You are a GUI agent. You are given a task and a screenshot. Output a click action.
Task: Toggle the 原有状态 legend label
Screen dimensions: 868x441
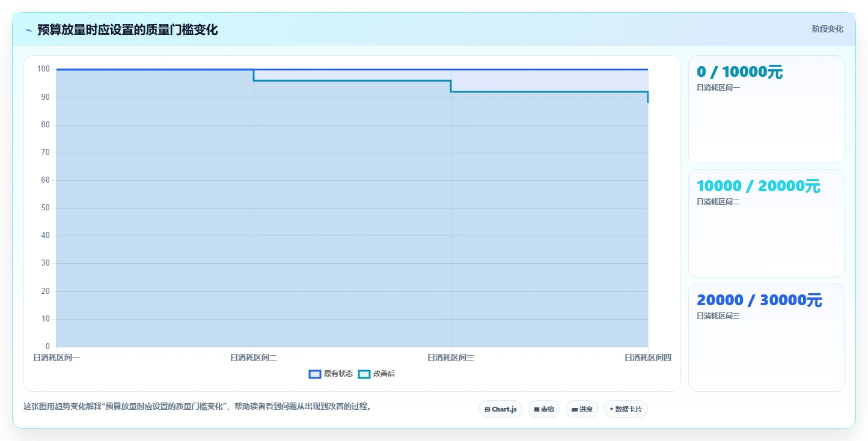point(338,374)
